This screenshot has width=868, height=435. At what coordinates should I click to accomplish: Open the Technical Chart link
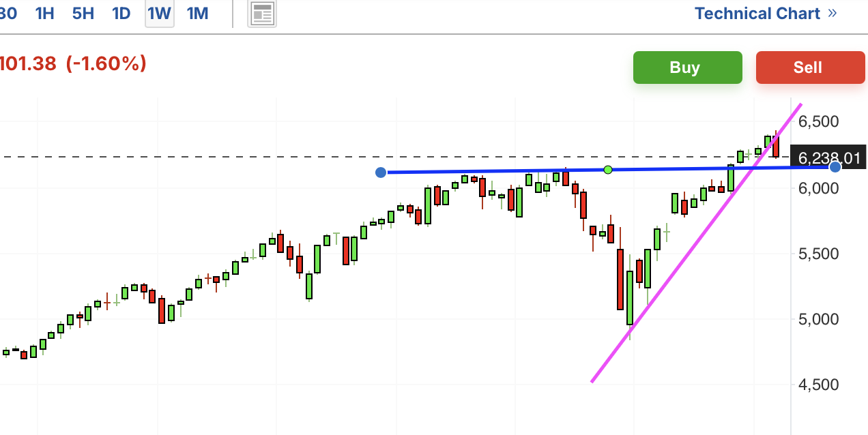pos(757,13)
